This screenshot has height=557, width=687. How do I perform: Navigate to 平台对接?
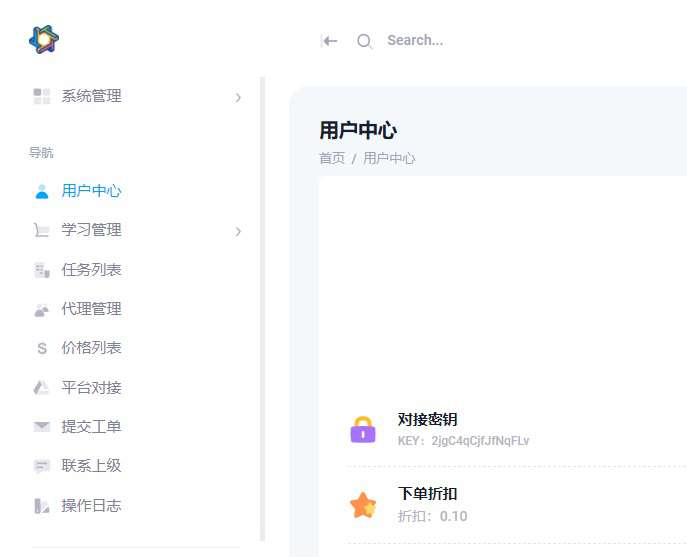pos(91,387)
